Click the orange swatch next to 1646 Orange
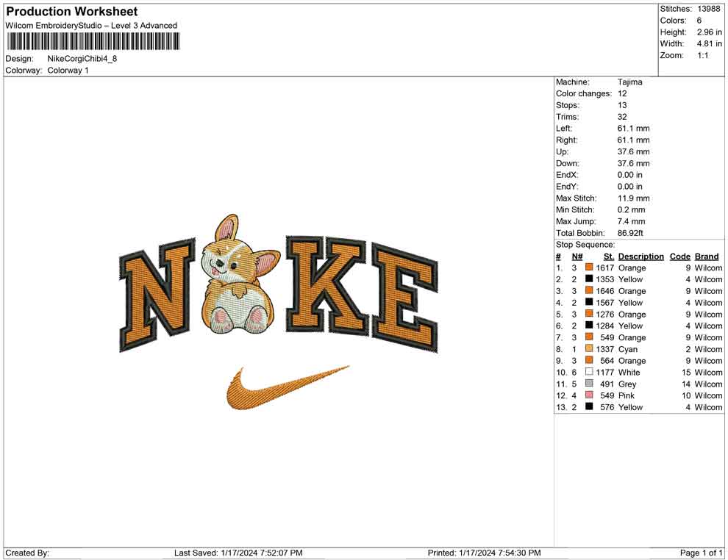Viewport: 728px width, 560px height. click(x=589, y=290)
